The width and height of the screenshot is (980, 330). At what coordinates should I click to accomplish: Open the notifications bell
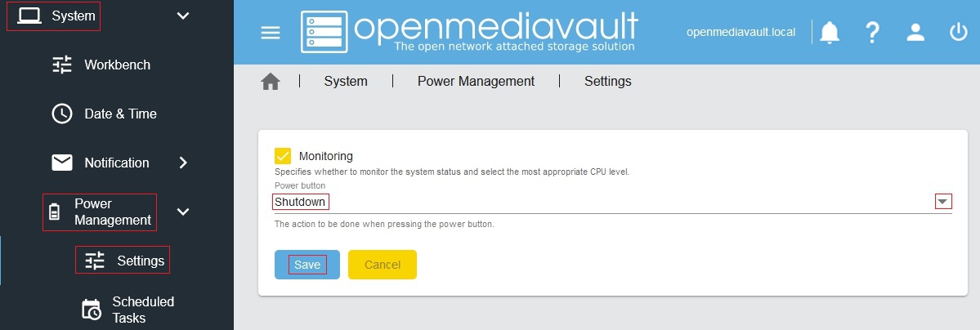pos(830,33)
